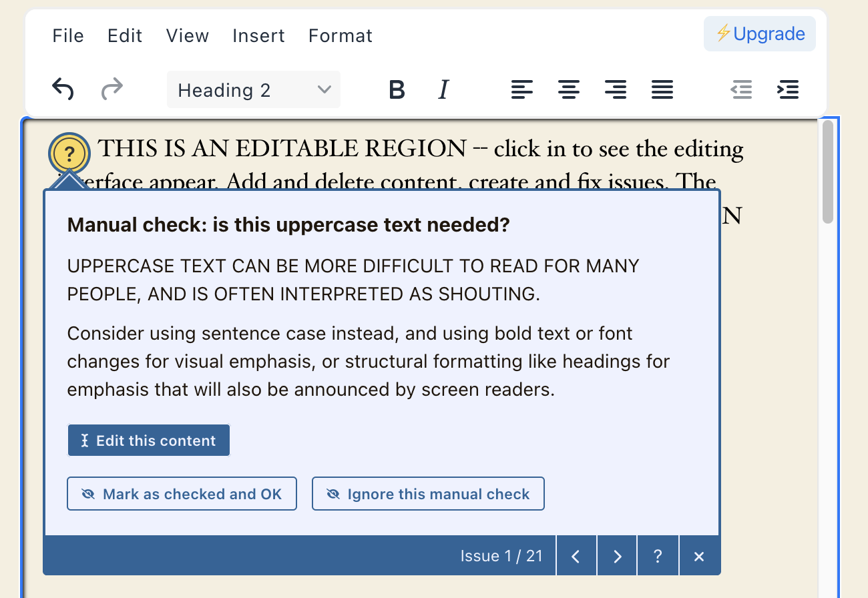This screenshot has width=868, height=598.
Task: Click the Undo arrow icon
Action: point(63,89)
